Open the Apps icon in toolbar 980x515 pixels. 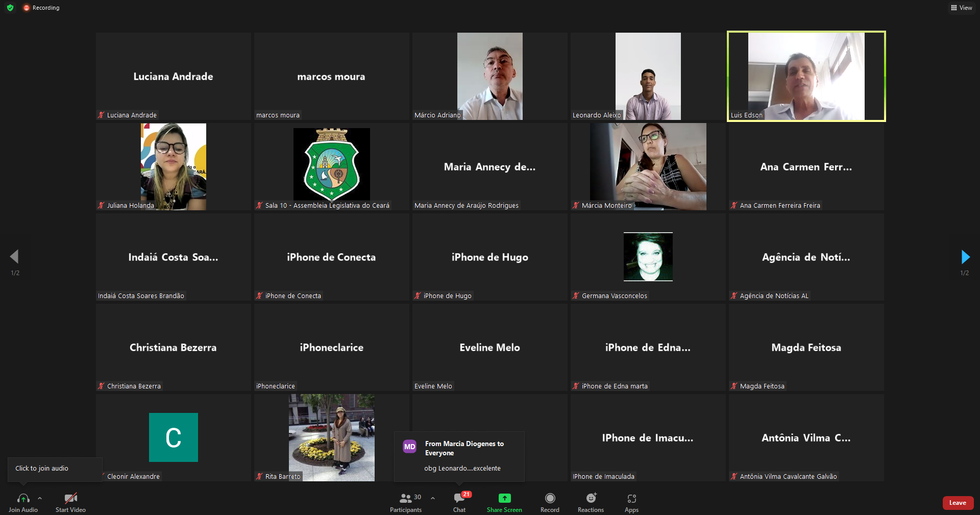(631, 498)
